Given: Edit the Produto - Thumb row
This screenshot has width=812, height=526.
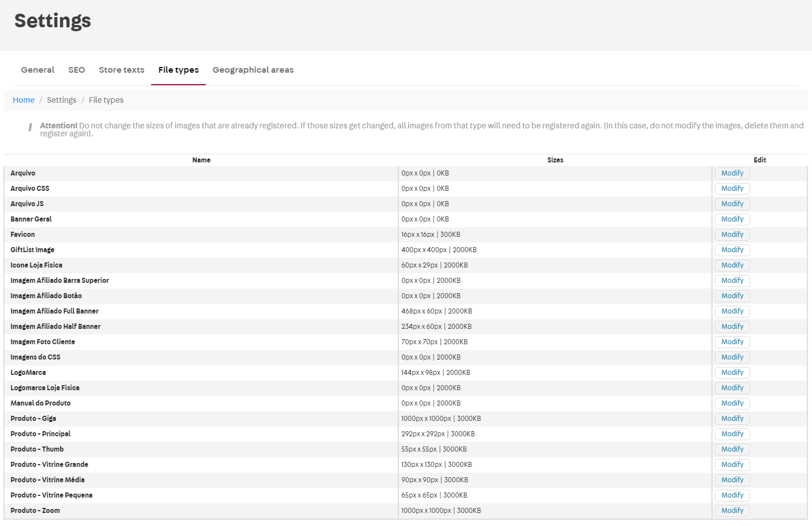Looking at the screenshot, I should click(x=732, y=449).
